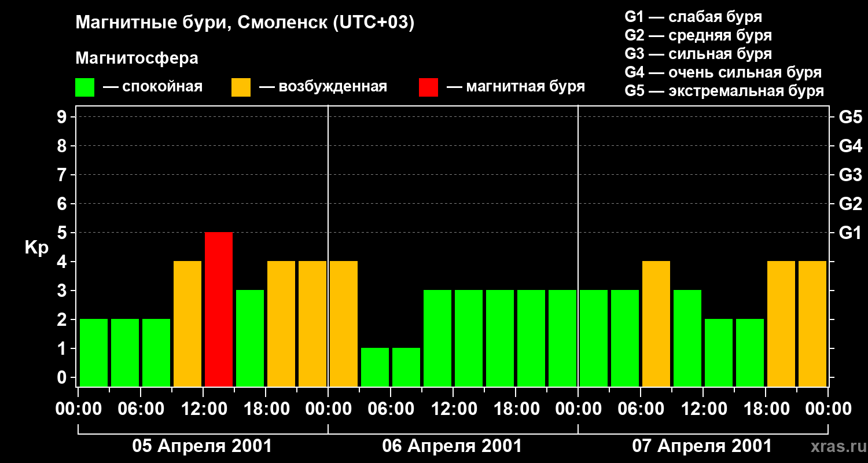This screenshot has width=868, height=463.
Task: Select the last orange bar on 07 April
Action: click(x=812, y=324)
